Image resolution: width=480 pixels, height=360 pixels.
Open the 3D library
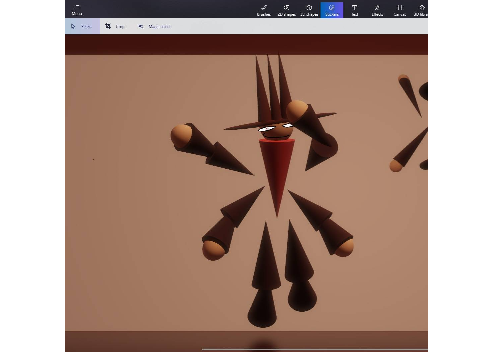[x=420, y=10]
